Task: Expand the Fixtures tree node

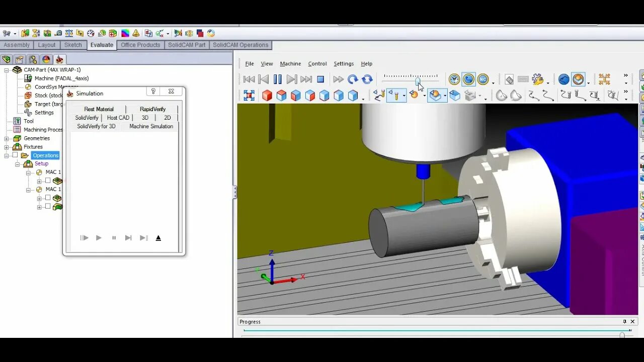Action: (x=7, y=147)
